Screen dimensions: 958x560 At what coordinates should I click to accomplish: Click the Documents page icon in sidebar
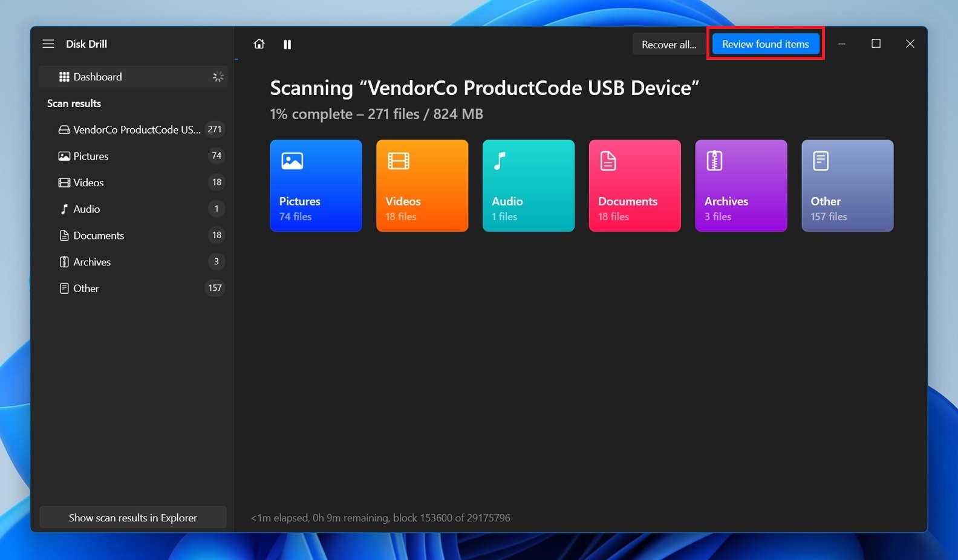(64, 236)
